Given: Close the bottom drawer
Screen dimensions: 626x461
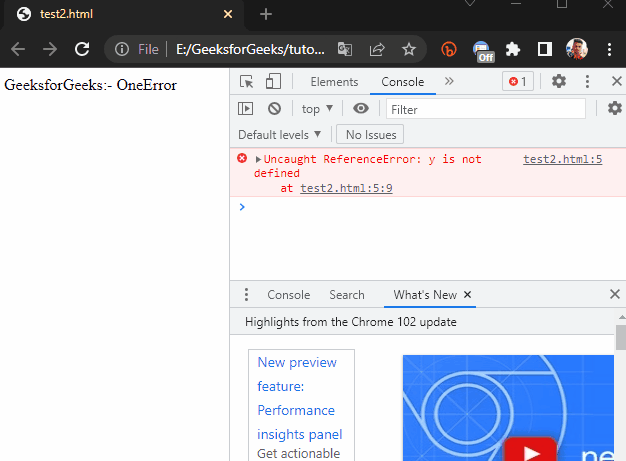Looking at the screenshot, I should pos(615,294).
